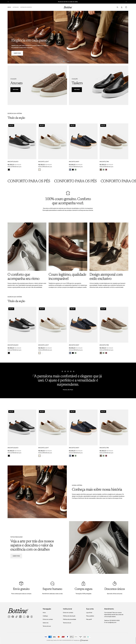Open the CATÁLOGO menu item
This screenshot has width=136, height=644.
coord(16,7)
